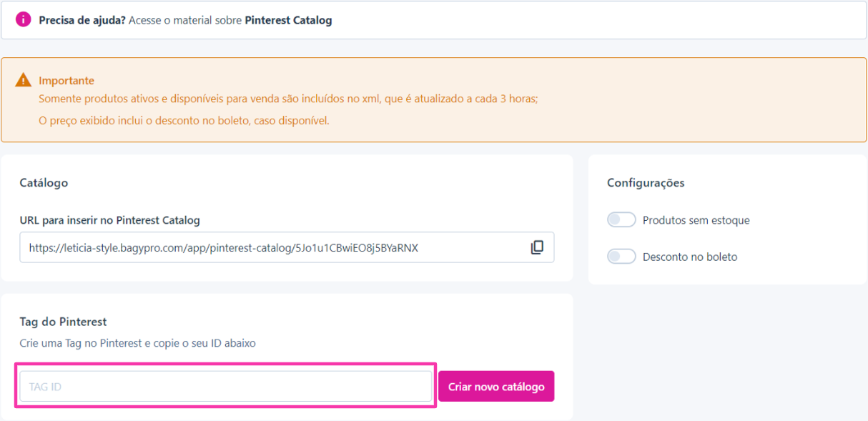Screen dimensions: 868x421
Task: Click the Catálogo section heading
Action: (x=44, y=183)
